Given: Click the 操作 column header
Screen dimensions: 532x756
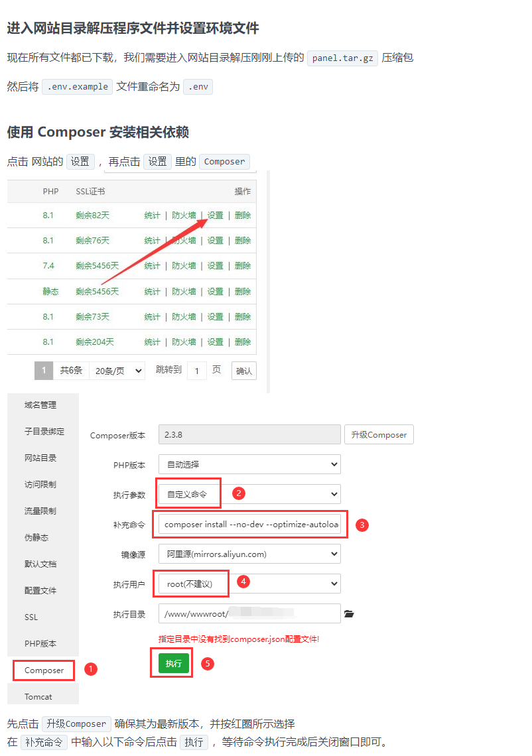Looking at the screenshot, I should (243, 192).
